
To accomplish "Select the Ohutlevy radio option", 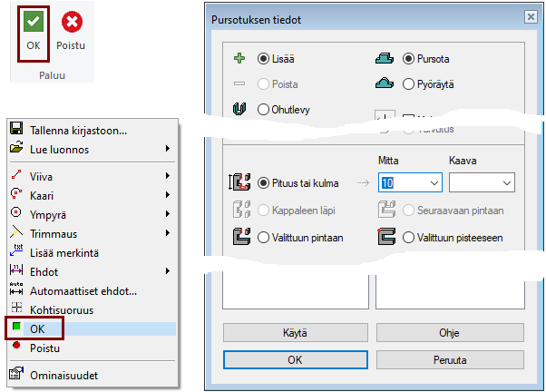I will [263, 110].
